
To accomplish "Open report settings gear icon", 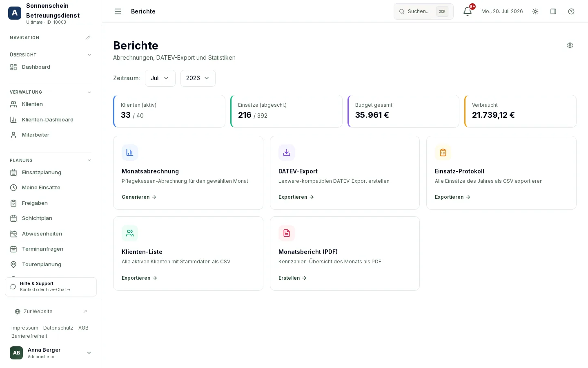I will click(570, 45).
